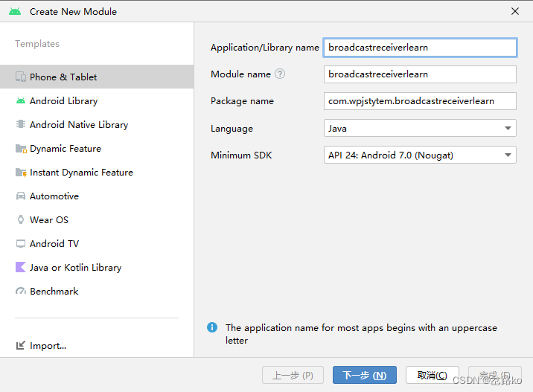The height and width of the screenshot is (392, 533).
Task: Click the Instant Dynamic Feature folder icon
Action: tap(21, 173)
